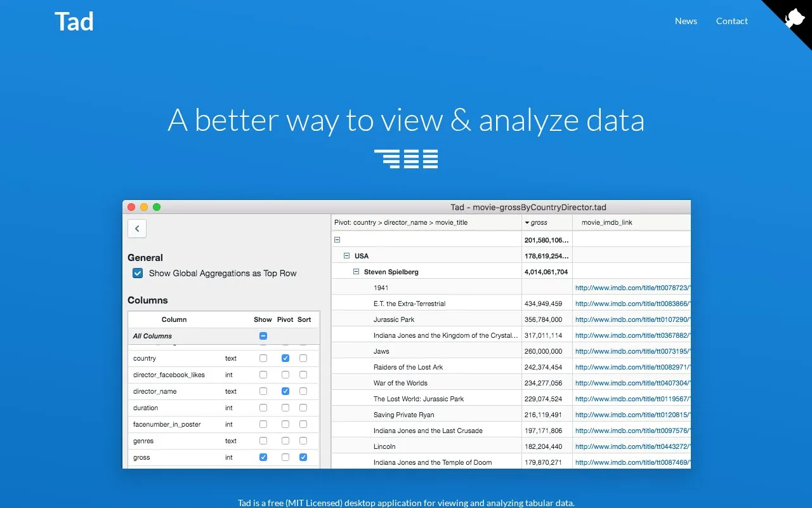Screen dimensions: 812x508
Task: Open IMDb link for Jaws
Action: (632, 351)
